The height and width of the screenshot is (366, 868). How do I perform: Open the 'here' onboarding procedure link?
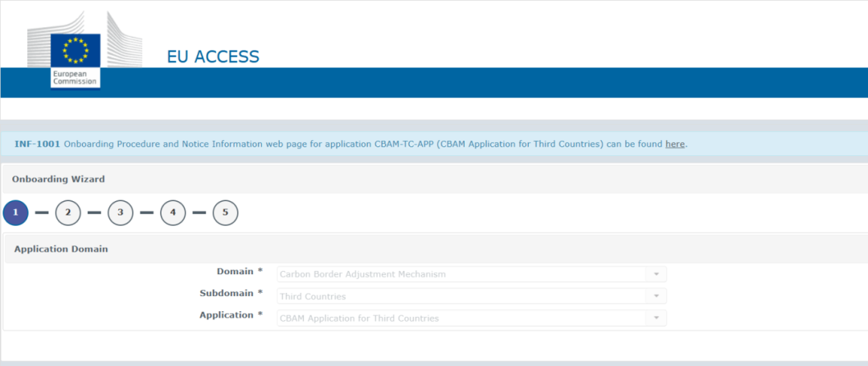tap(674, 144)
